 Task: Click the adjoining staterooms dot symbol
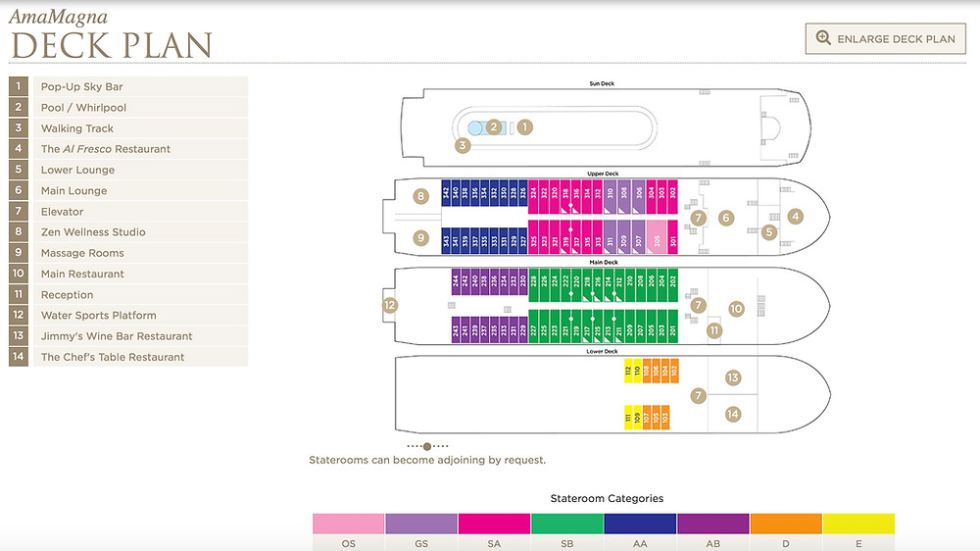point(427,446)
